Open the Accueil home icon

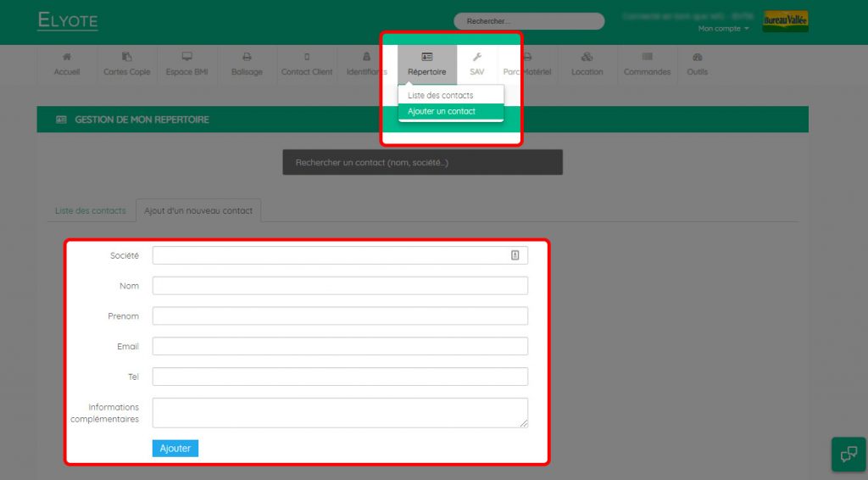(x=67, y=57)
